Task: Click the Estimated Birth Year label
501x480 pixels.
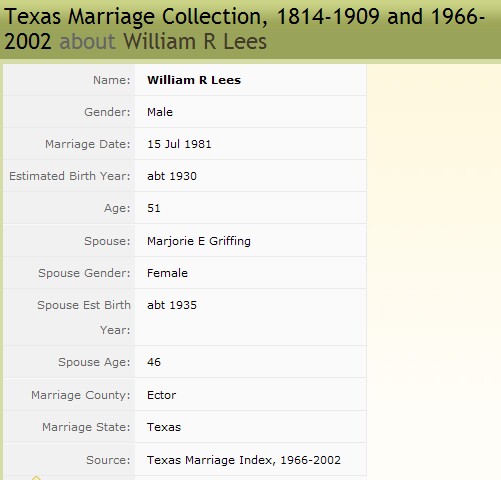Action: click(69, 176)
